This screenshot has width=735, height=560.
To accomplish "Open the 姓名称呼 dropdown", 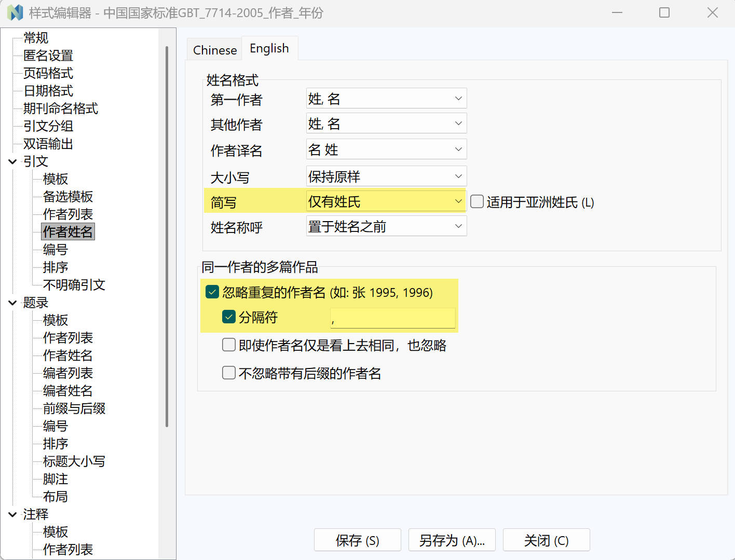I will 386,226.
